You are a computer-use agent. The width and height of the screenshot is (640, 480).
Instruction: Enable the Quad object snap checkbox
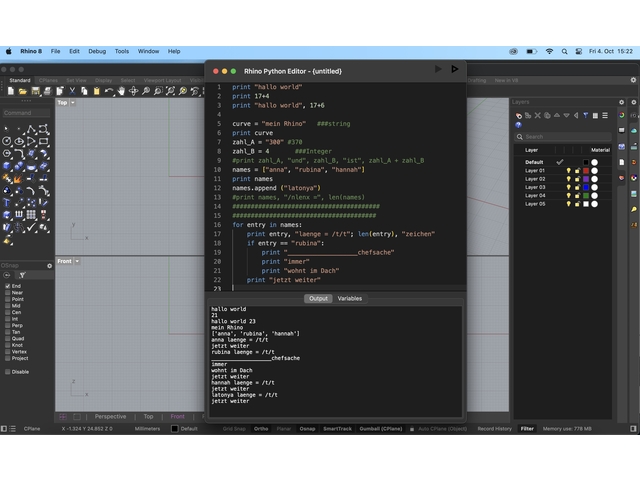(7, 338)
